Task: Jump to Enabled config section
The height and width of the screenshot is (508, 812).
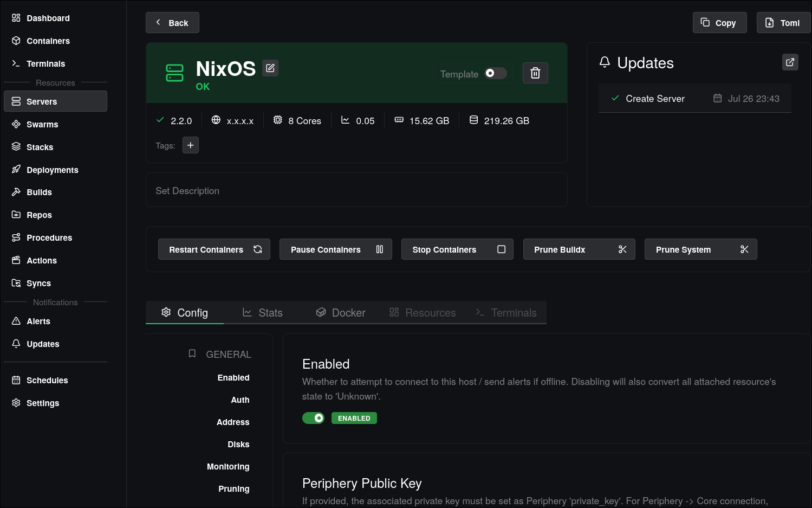Action: coord(233,377)
